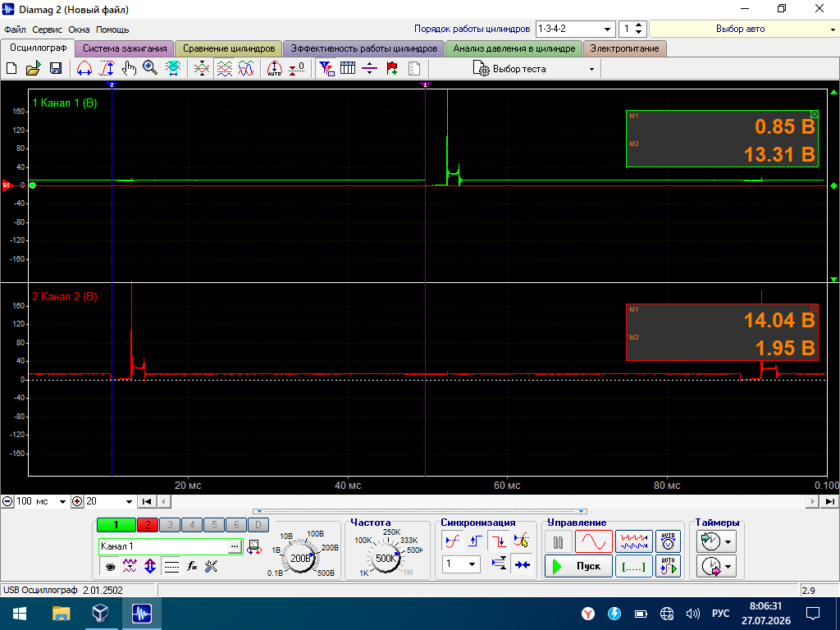Open the Окна menu

point(79,30)
